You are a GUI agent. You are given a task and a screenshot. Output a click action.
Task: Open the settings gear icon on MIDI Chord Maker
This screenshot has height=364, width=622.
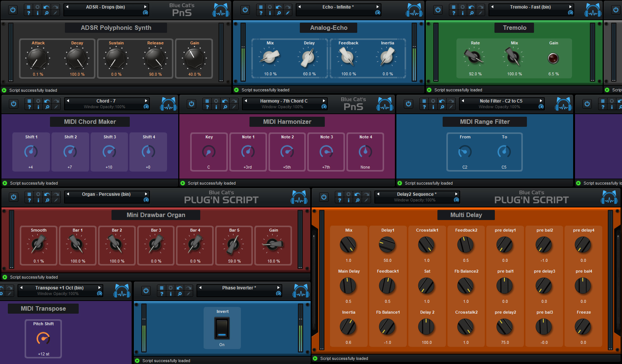[x=38, y=101]
